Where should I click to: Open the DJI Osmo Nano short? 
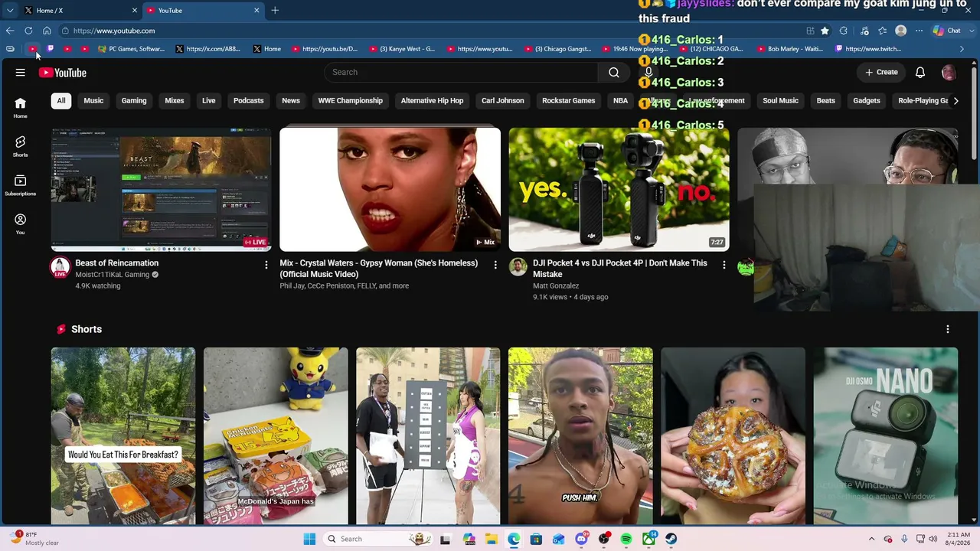pos(886,436)
